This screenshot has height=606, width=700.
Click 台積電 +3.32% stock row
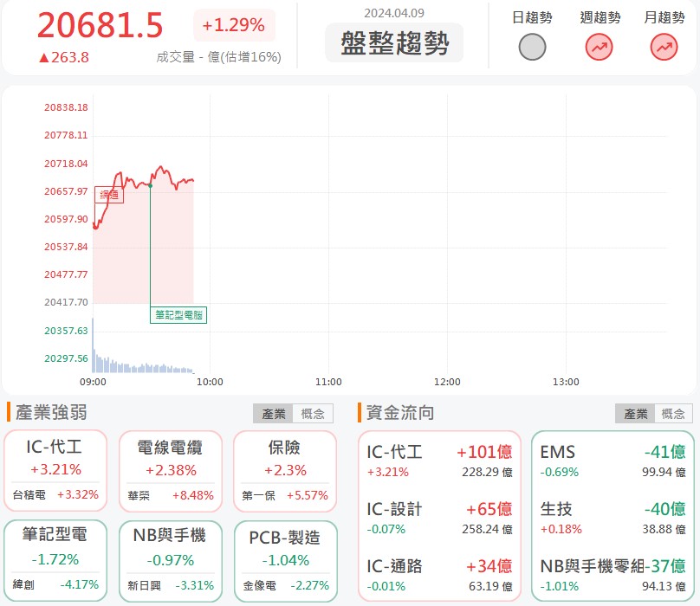pos(55,494)
